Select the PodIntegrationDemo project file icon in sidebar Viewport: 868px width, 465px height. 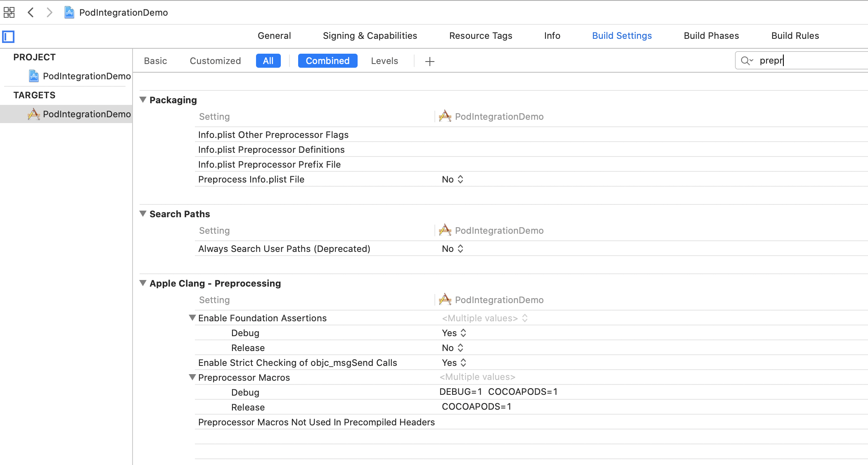point(34,76)
